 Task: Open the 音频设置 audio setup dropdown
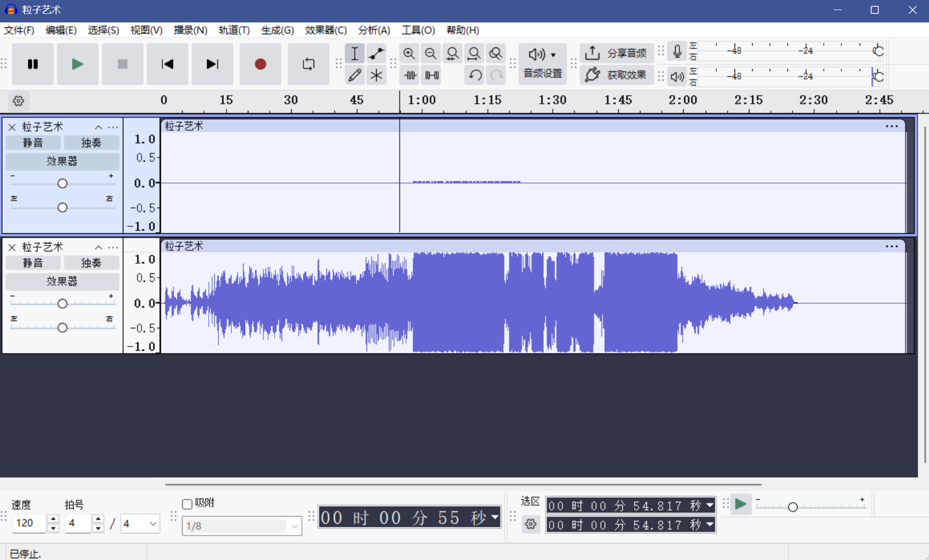click(x=542, y=64)
